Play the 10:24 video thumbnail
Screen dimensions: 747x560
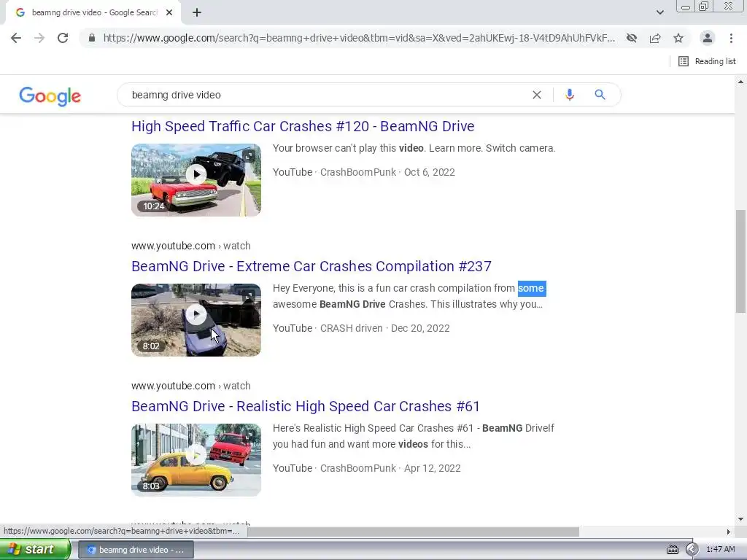pos(196,180)
